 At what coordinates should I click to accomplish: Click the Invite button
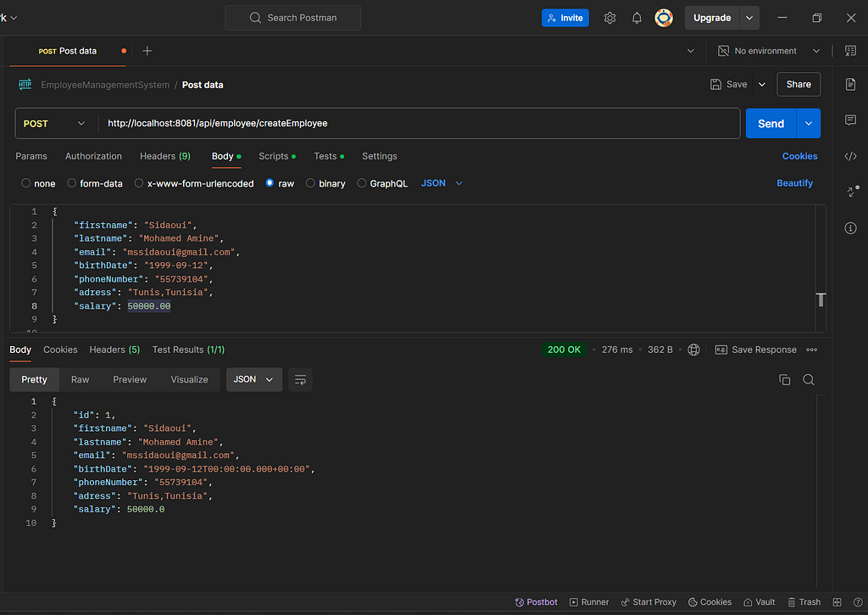click(565, 18)
